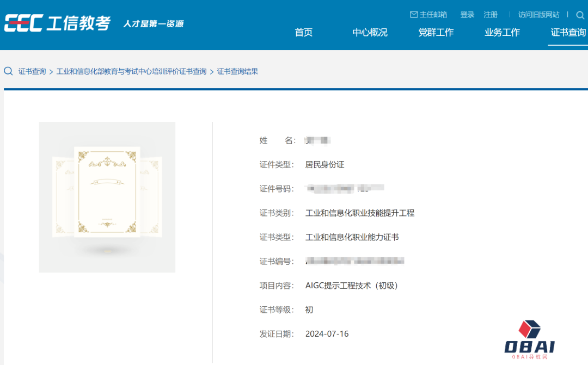Click the 证书类别 label

pos(277,213)
